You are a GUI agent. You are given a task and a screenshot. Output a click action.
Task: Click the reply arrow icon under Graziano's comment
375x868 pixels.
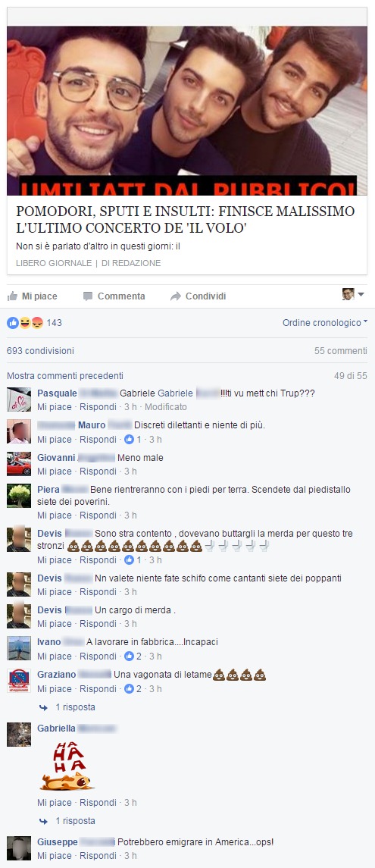click(x=43, y=707)
